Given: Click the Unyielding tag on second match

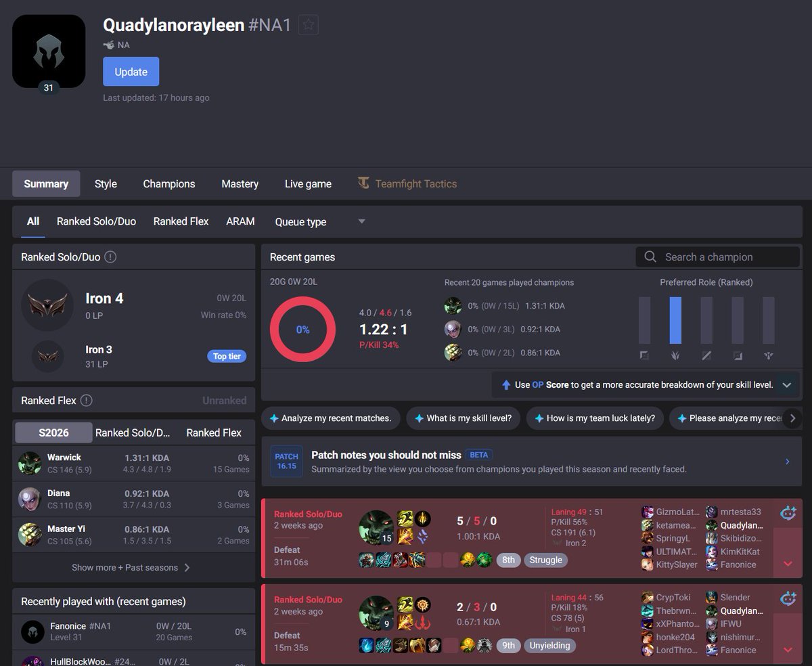Looking at the screenshot, I should coord(549,646).
